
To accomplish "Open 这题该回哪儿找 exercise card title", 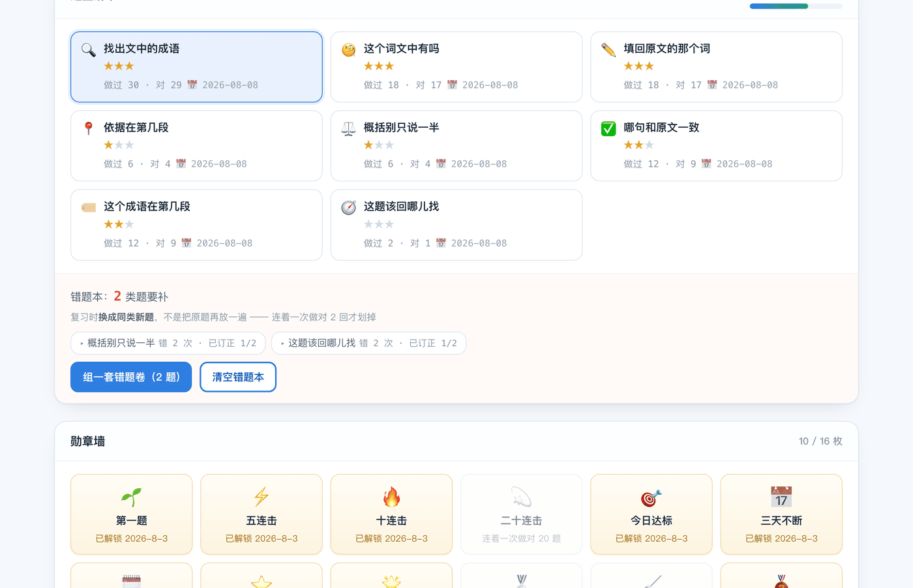I will click(401, 206).
